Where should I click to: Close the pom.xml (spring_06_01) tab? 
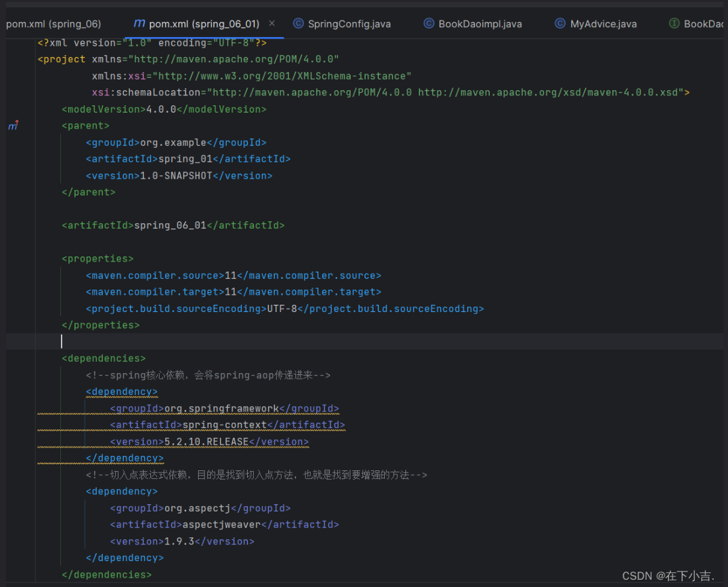click(x=272, y=23)
